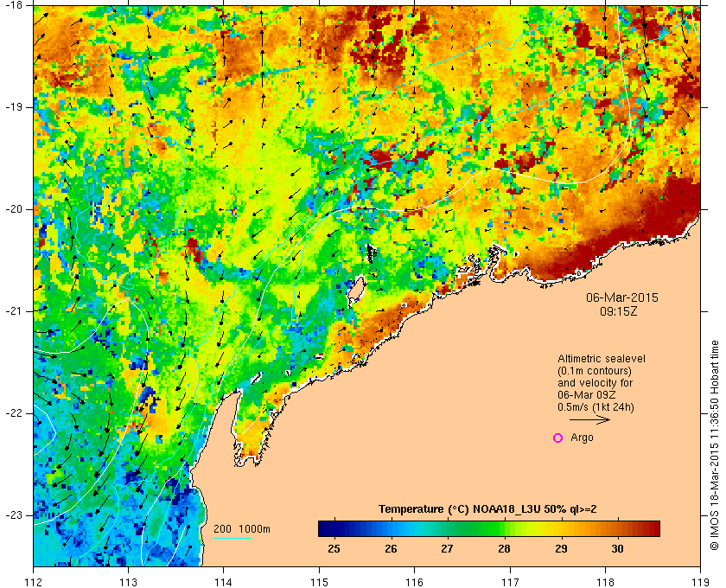This screenshot has height=588, width=726.
Task: Click longitude axis label 118
Action: (x=605, y=581)
